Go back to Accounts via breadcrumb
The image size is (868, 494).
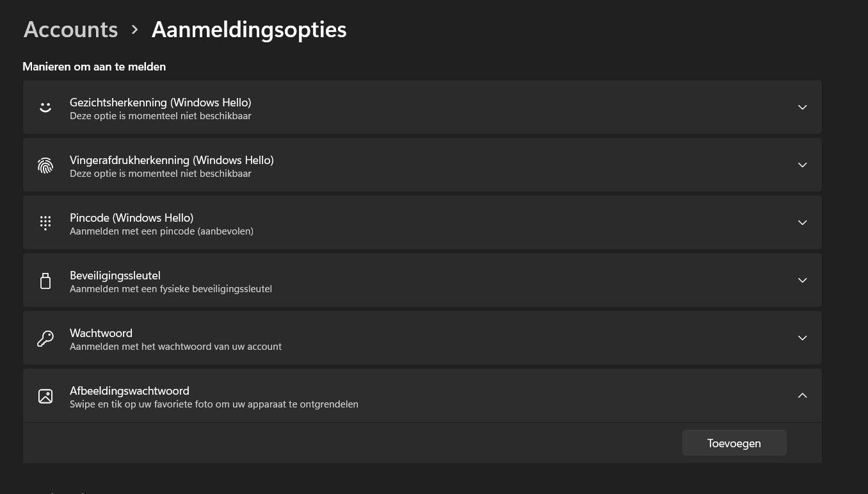coord(71,29)
